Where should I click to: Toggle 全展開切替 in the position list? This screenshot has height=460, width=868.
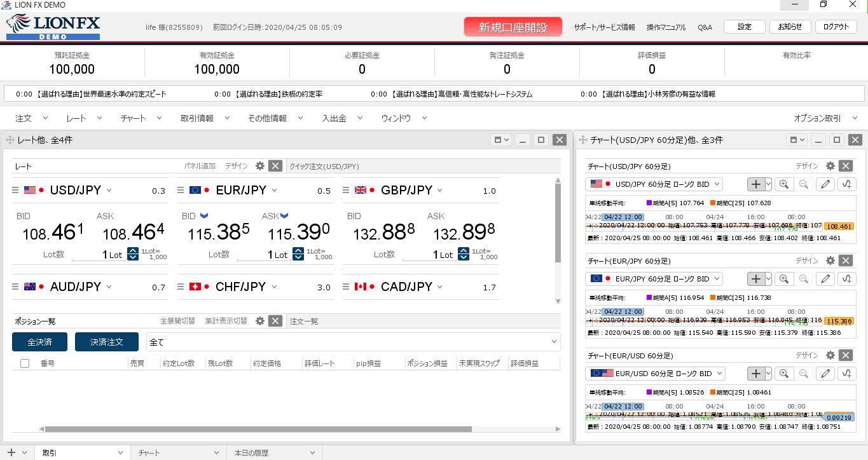177,321
